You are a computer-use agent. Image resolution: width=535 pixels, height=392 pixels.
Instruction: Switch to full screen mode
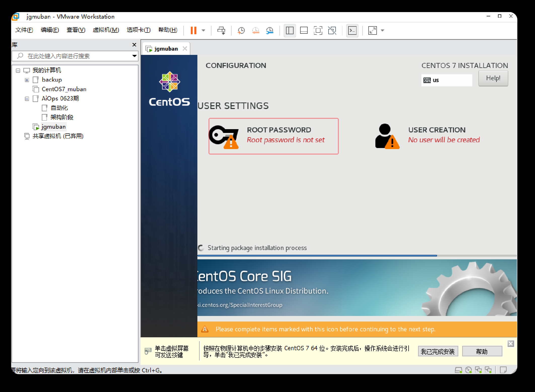tap(318, 30)
